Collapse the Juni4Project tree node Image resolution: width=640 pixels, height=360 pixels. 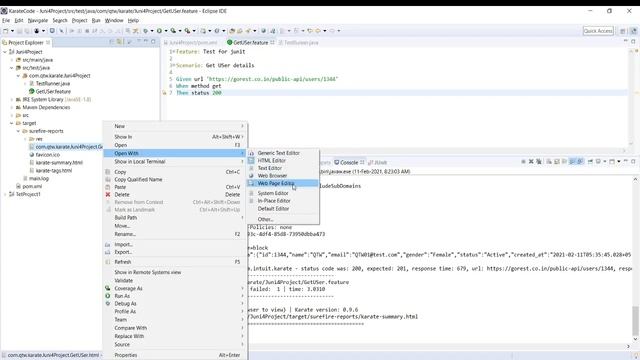5,52
